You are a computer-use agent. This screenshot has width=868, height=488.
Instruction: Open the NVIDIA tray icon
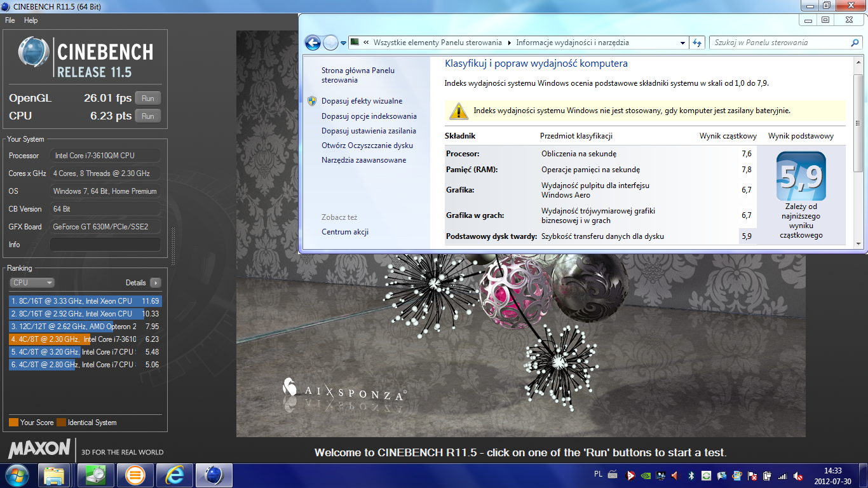pyautogui.click(x=646, y=475)
